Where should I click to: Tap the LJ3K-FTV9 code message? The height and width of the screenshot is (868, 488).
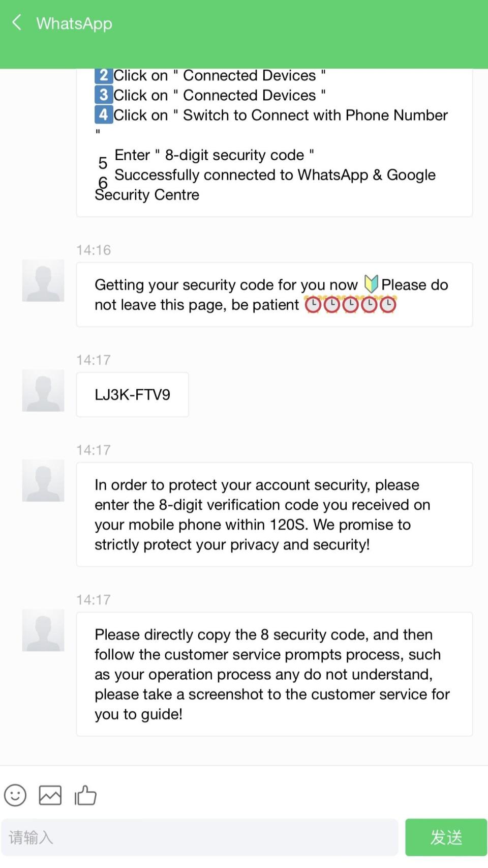click(x=132, y=395)
